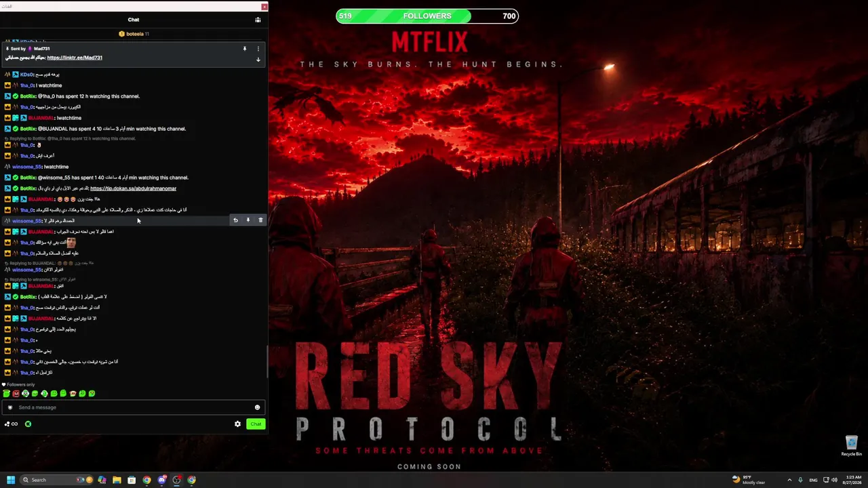Insert the first green quick emote
Screen dimensions: 868x488
click(6, 393)
